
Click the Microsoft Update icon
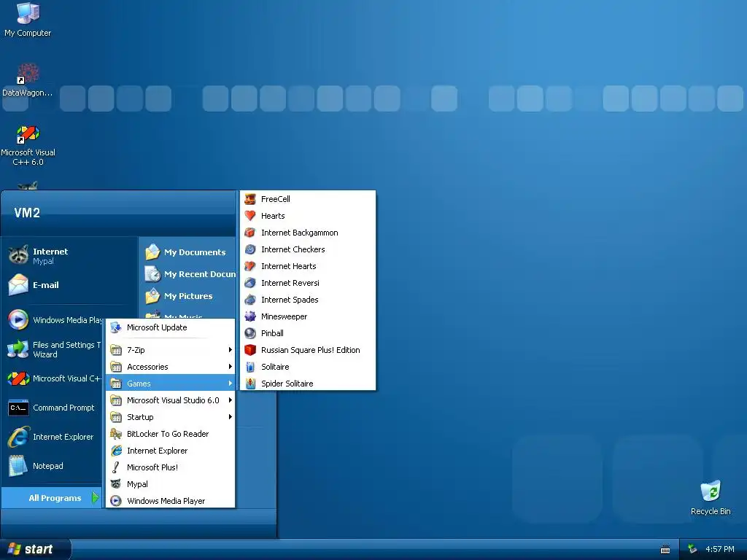pos(116,327)
